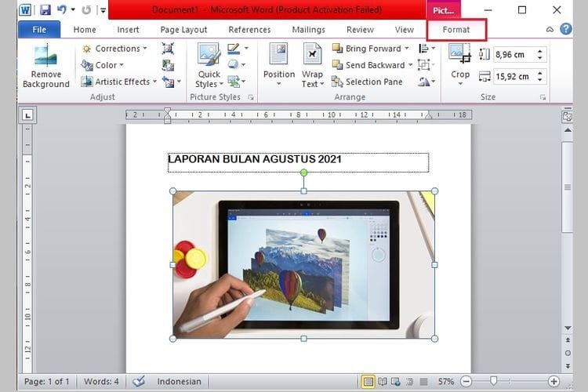Screen dimensions: 588x392
Task: Click the Group objects icon
Action: [423, 65]
